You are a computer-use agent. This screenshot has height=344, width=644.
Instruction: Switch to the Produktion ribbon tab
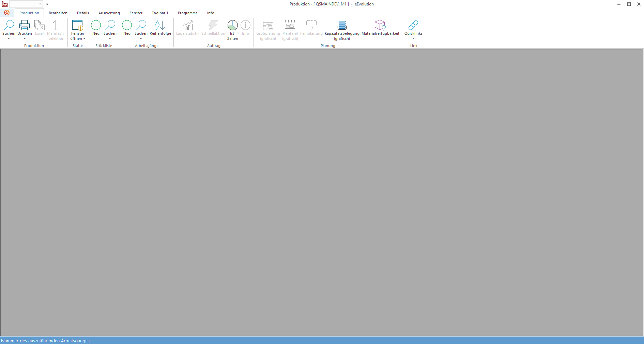[29, 13]
